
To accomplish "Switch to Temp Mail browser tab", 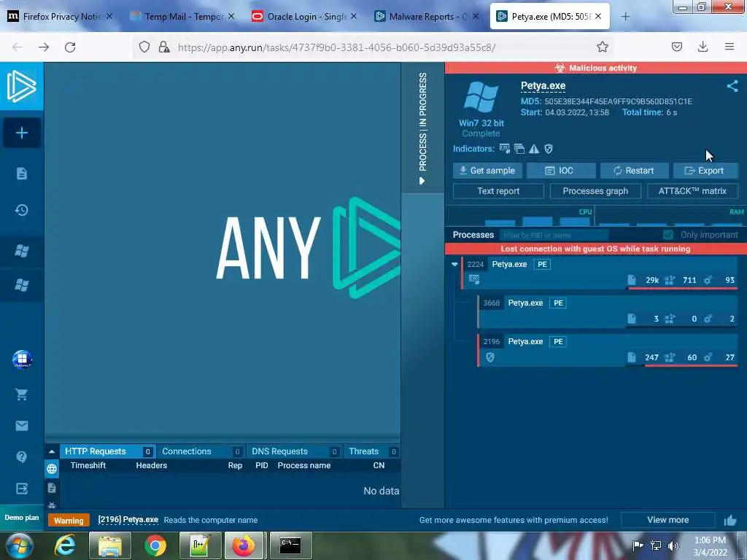I will (x=183, y=16).
